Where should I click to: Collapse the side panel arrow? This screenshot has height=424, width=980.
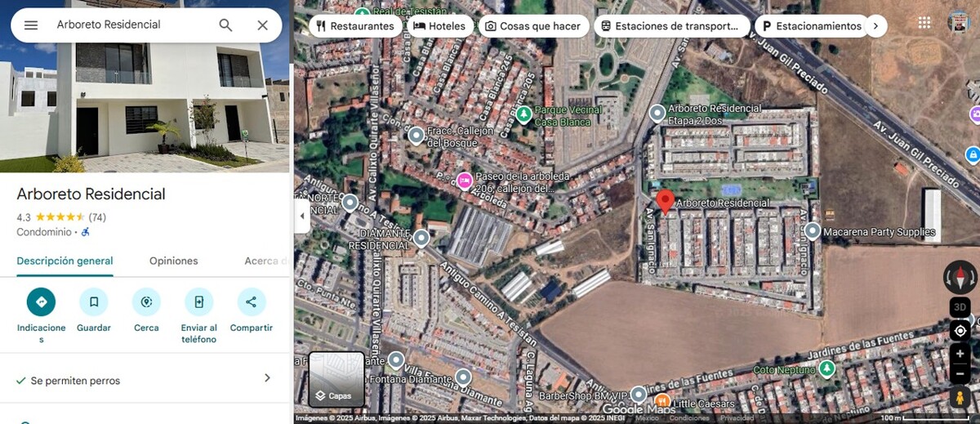[302, 216]
